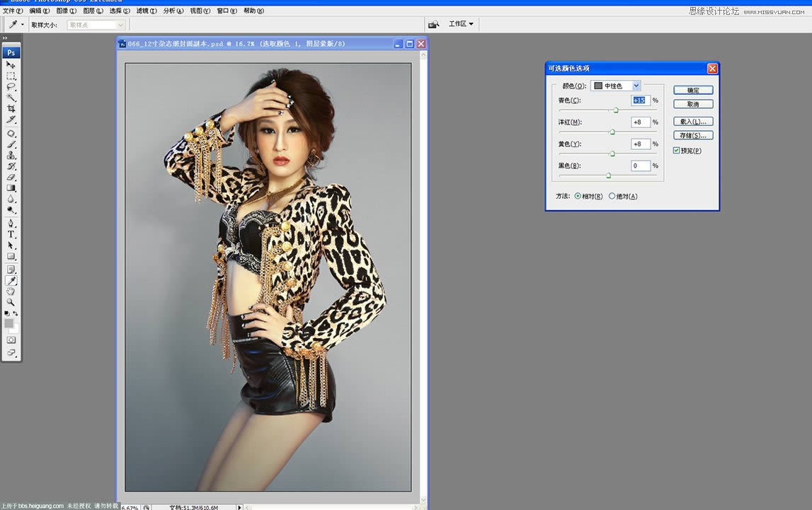Viewport: 812px width, 510px height.
Task: Select the Move tool
Action: click(11, 64)
